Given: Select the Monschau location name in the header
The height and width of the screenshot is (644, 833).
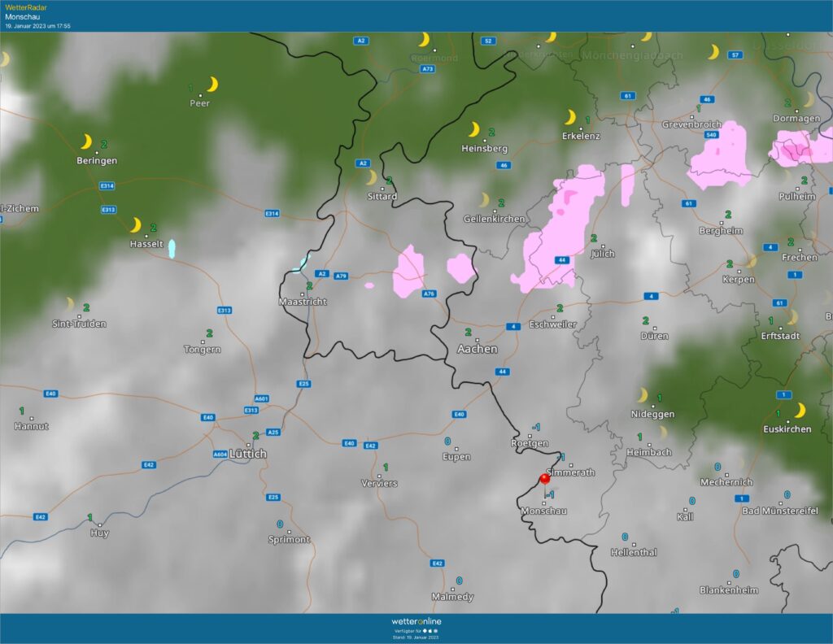Looking at the screenshot, I should 22,16.
